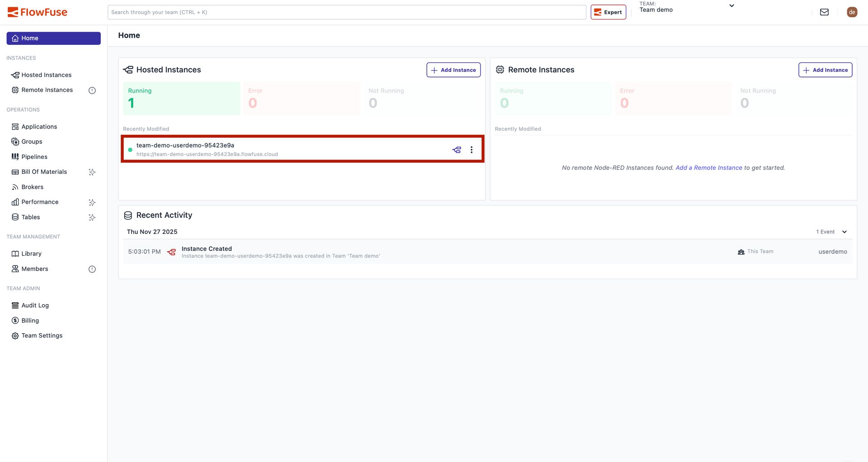Select the Audit Log icon
Viewport: 868px width, 462px height.
point(14,305)
